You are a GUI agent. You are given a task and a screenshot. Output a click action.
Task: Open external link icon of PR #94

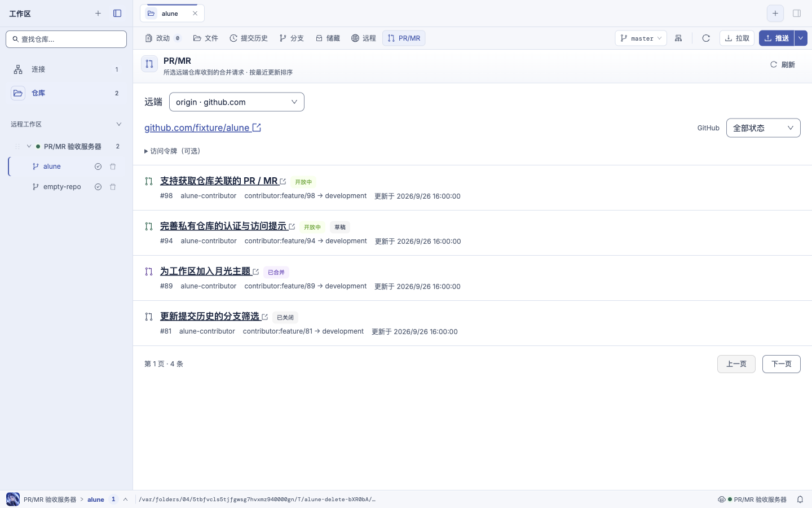292,227
